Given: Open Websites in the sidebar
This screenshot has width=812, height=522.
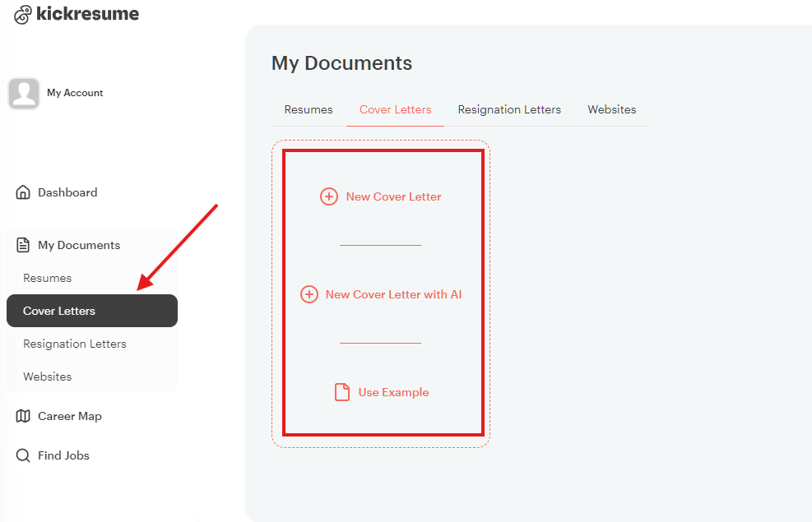Looking at the screenshot, I should point(48,376).
